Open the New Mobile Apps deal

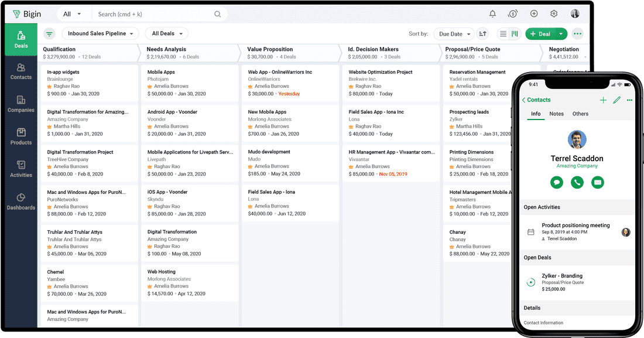290,122
